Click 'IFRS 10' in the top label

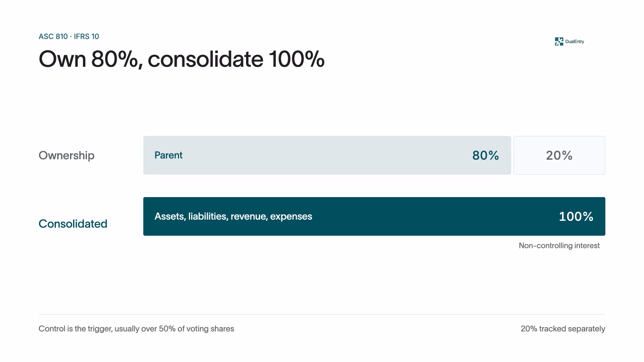coord(87,37)
